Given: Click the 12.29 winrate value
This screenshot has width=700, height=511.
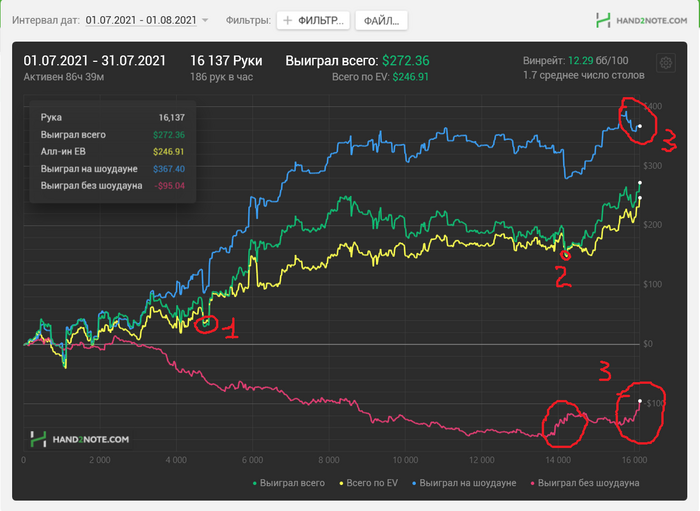Looking at the screenshot, I should tap(580, 61).
